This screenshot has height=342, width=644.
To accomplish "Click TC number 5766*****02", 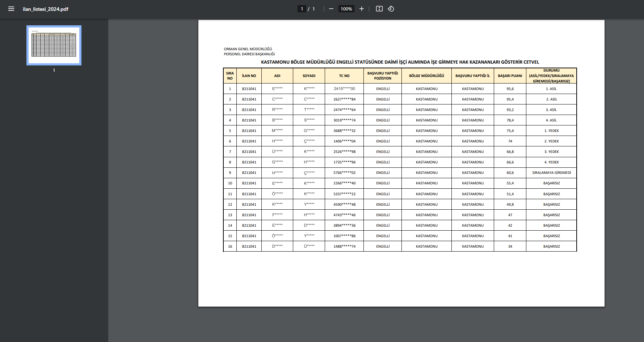I will coord(344,172).
